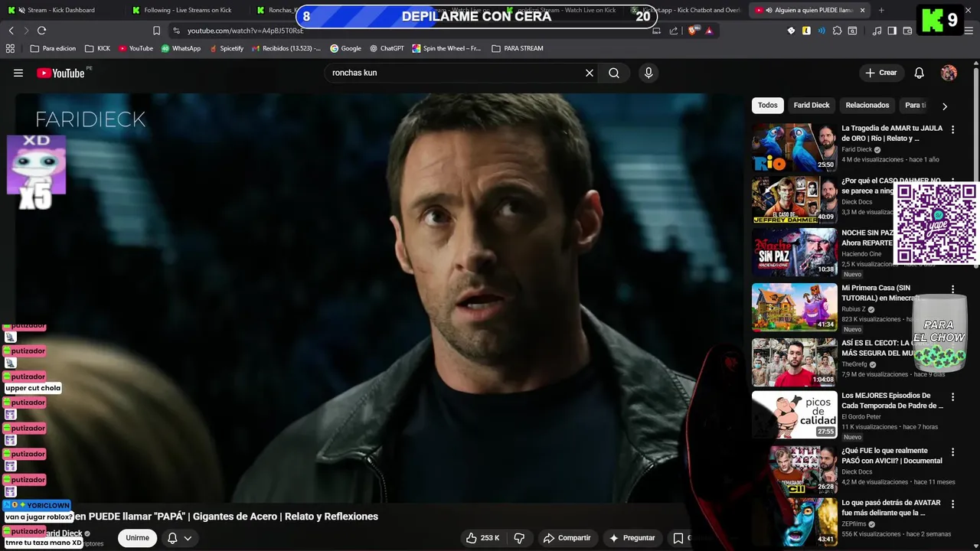Open options menu for Mi Primera Casa video
980x551 pixels.
952,289
